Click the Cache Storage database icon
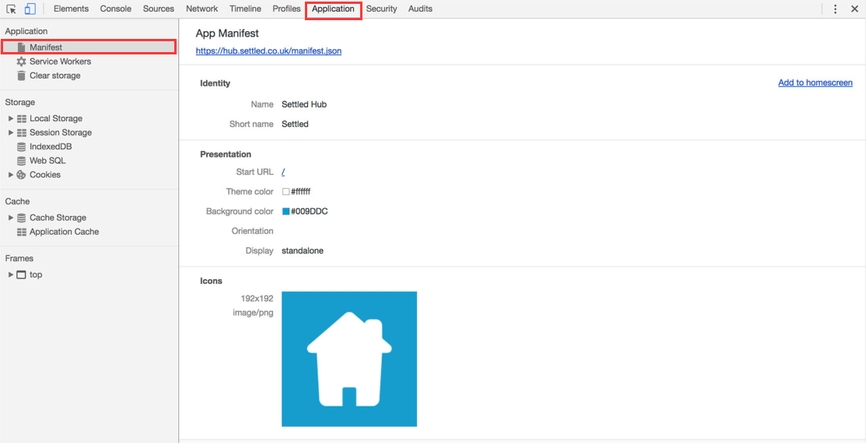Viewport: 868px width, 443px height. [x=21, y=218]
